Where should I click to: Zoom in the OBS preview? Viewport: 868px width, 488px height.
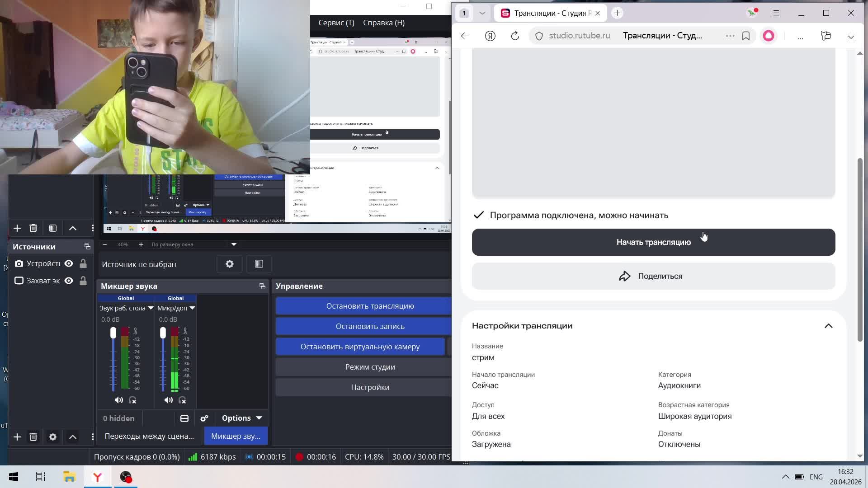141,244
